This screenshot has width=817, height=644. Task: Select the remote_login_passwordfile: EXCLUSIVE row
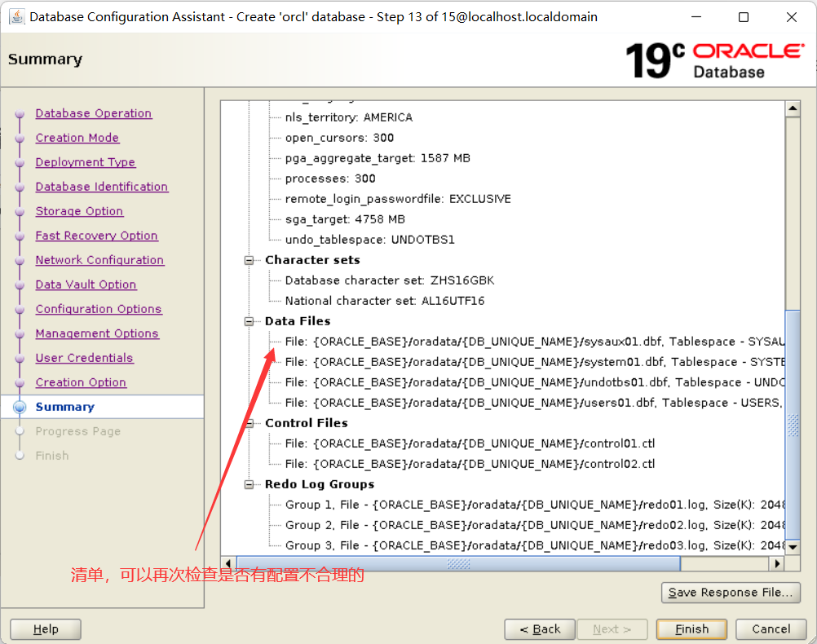pos(398,199)
